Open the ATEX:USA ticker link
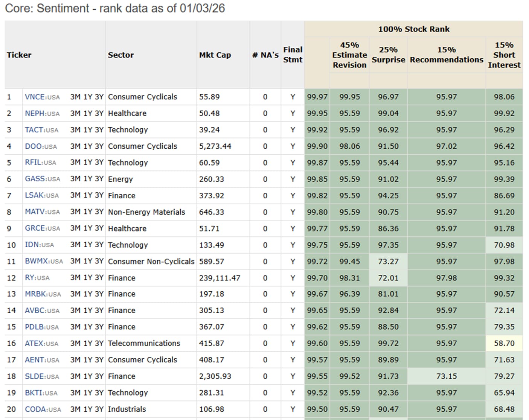529x420 pixels. 41,343
